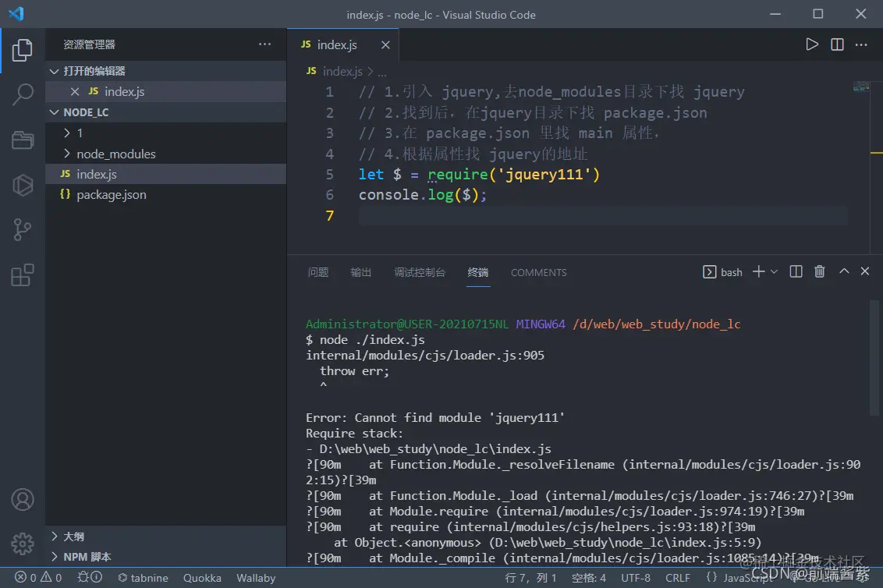Image resolution: width=883 pixels, height=588 pixels.
Task: Switch to the 调试控制台 tab
Action: tap(420, 272)
